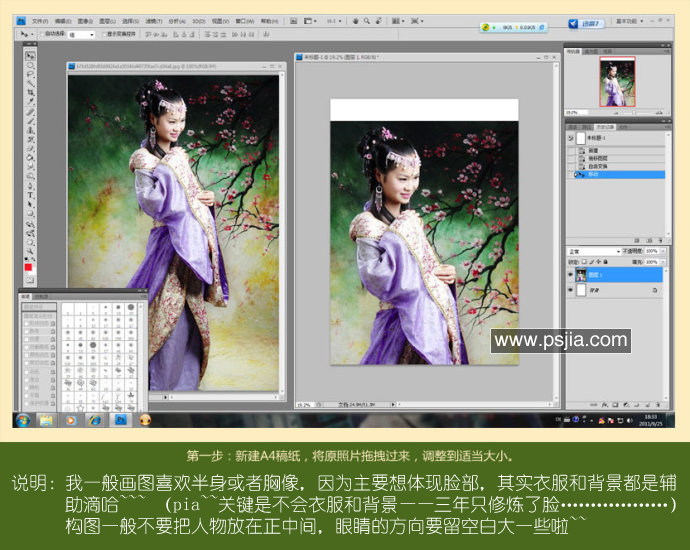Screen dimensions: 690x550
Task: Click create new layer button in Layers panel
Action: coord(648,404)
